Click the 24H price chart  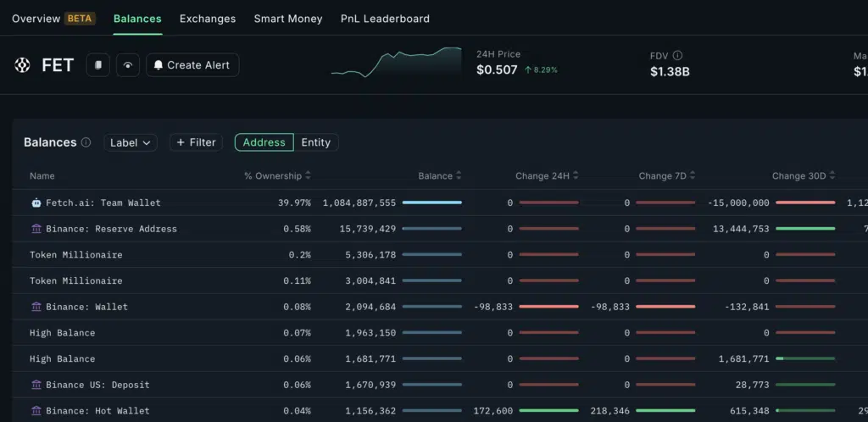click(x=396, y=63)
